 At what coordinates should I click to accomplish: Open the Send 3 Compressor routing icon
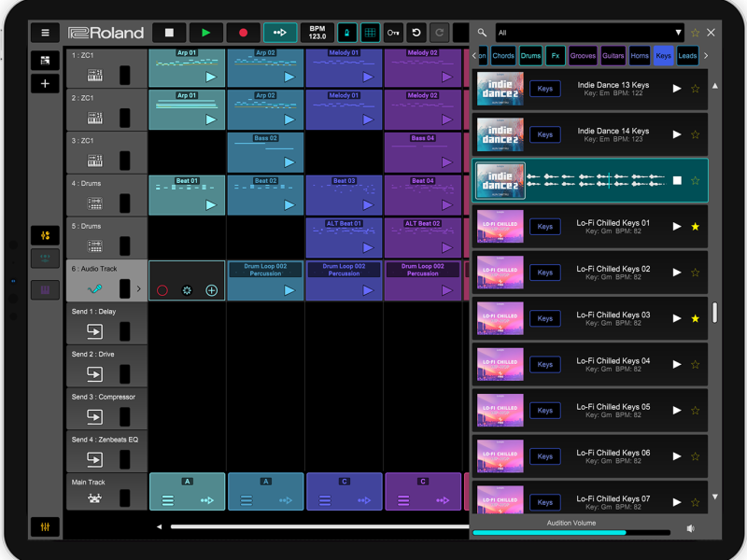click(x=95, y=416)
